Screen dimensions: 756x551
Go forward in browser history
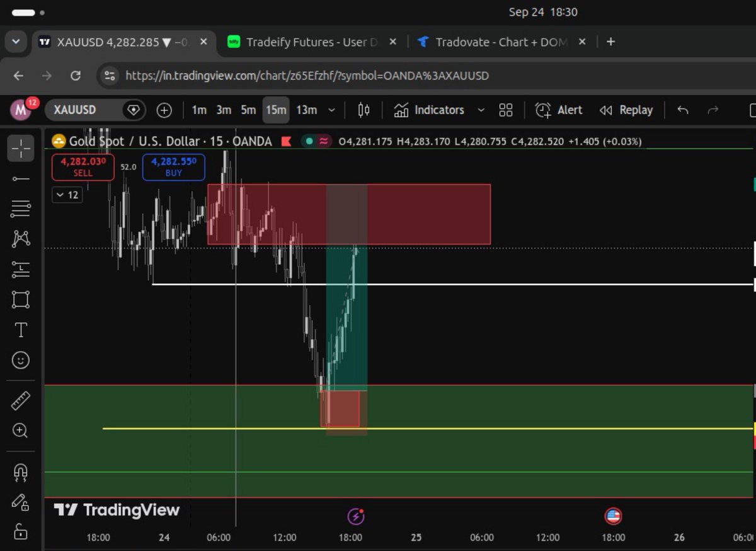pyautogui.click(x=47, y=76)
